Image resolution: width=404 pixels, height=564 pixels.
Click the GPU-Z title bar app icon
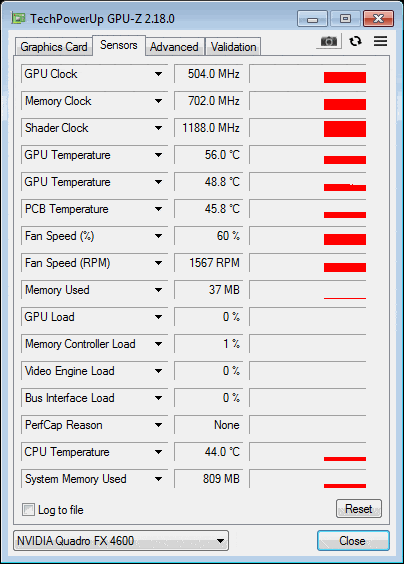click(18, 18)
